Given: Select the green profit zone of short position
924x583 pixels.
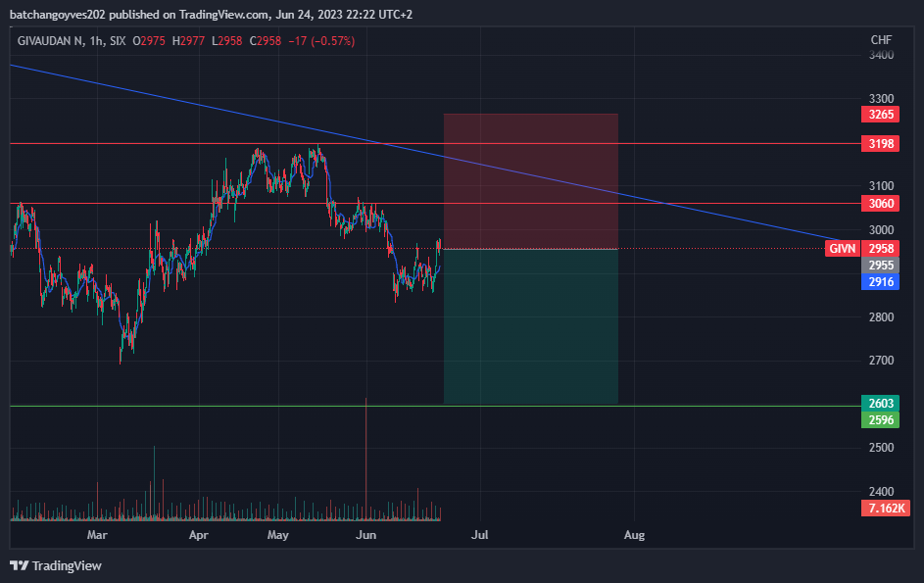Looking at the screenshot, I should click(x=531, y=326).
